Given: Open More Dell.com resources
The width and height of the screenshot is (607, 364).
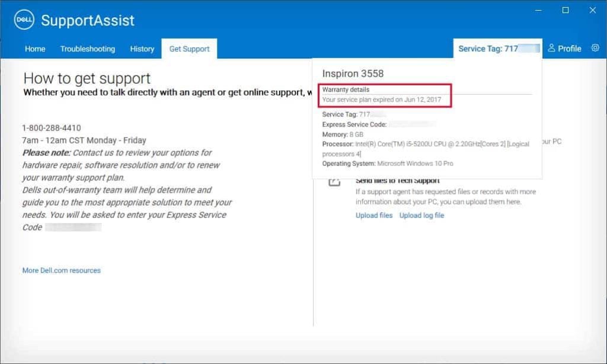Looking at the screenshot, I should pos(60,270).
